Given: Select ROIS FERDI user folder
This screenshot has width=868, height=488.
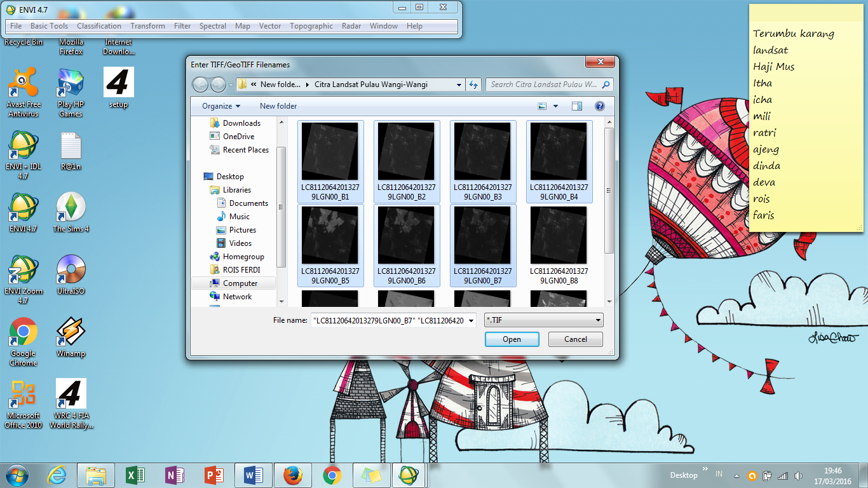Looking at the screenshot, I should coord(241,270).
